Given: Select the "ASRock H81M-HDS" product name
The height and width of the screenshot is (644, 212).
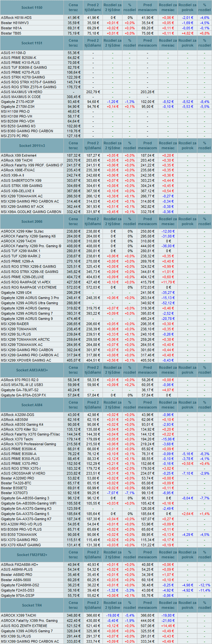Looking at the screenshot, I should 16,18.
